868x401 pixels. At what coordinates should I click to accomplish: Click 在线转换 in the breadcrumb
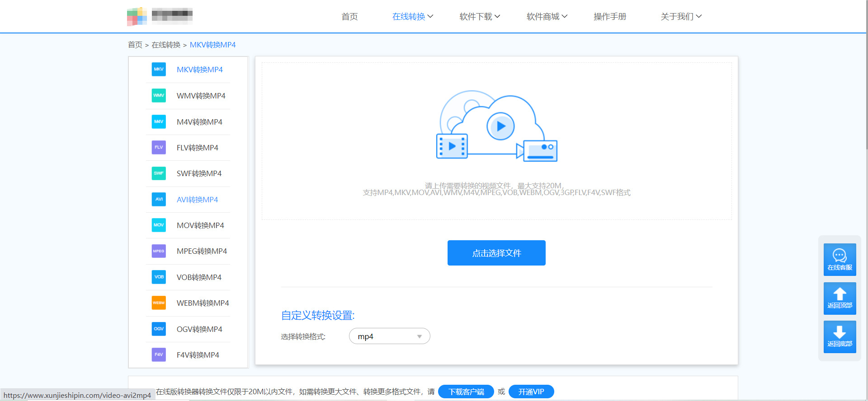tap(166, 45)
